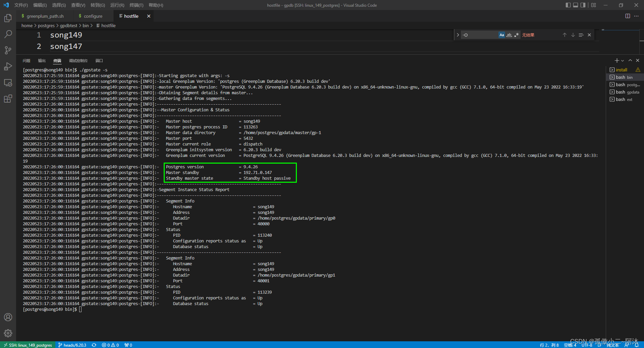The height and width of the screenshot is (348, 644).
Task: Open the 调试控制台 (Debug Console) panel tab
Action: click(x=78, y=61)
